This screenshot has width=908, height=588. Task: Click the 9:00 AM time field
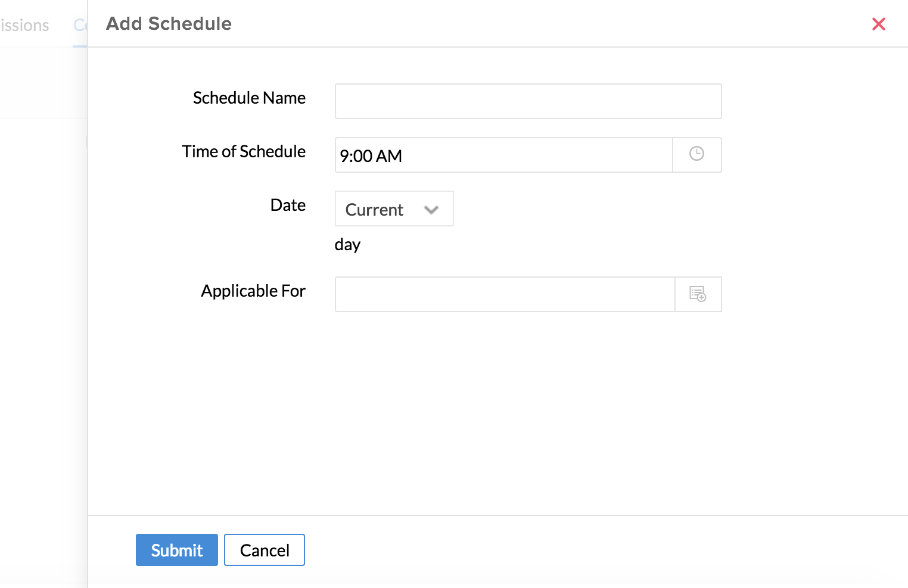[x=503, y=155]
